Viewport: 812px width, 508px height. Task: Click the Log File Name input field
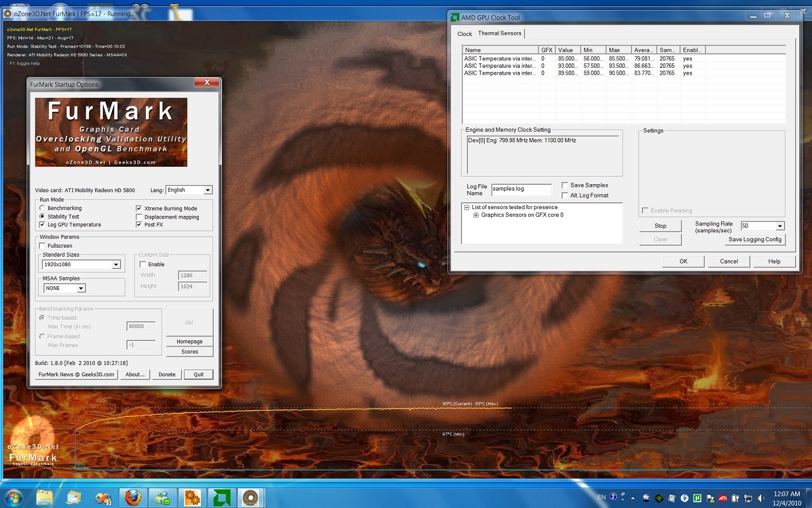521,189
